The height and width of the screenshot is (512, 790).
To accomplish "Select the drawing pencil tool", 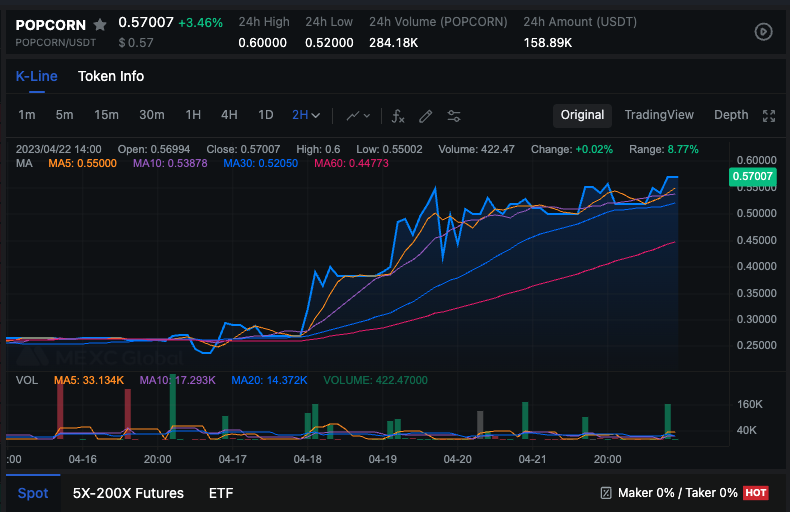I will tap(426, 116).
